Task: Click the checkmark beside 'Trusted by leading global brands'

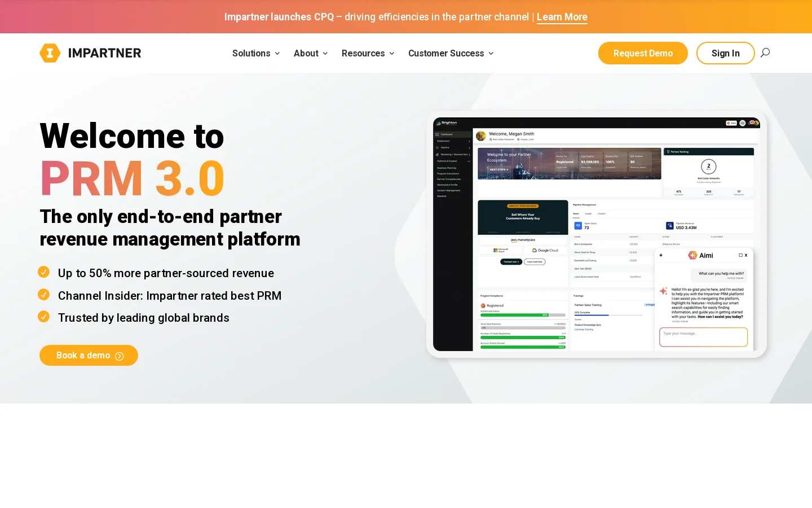Action: pyautogui.click(x=43, y=317)
